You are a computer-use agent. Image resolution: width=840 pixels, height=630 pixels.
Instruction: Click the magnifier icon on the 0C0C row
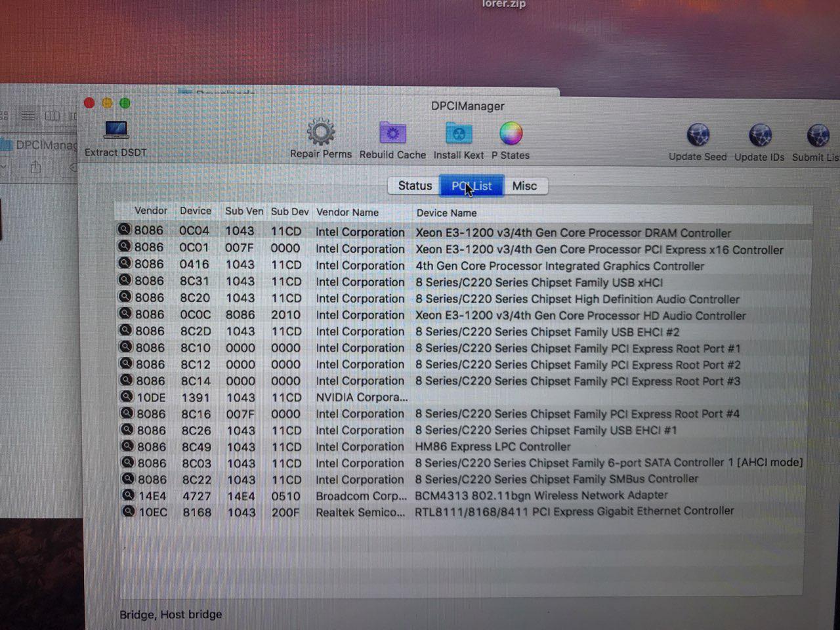125,314
